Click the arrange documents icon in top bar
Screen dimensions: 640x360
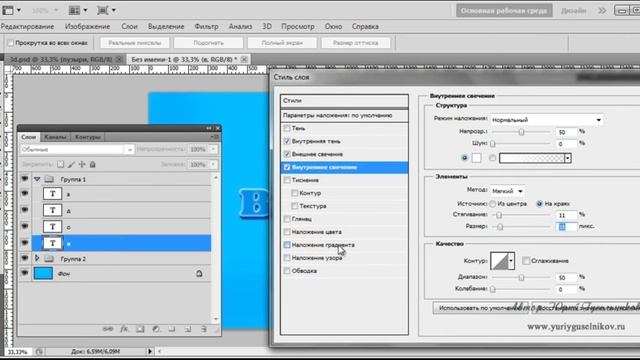(74, 10)
